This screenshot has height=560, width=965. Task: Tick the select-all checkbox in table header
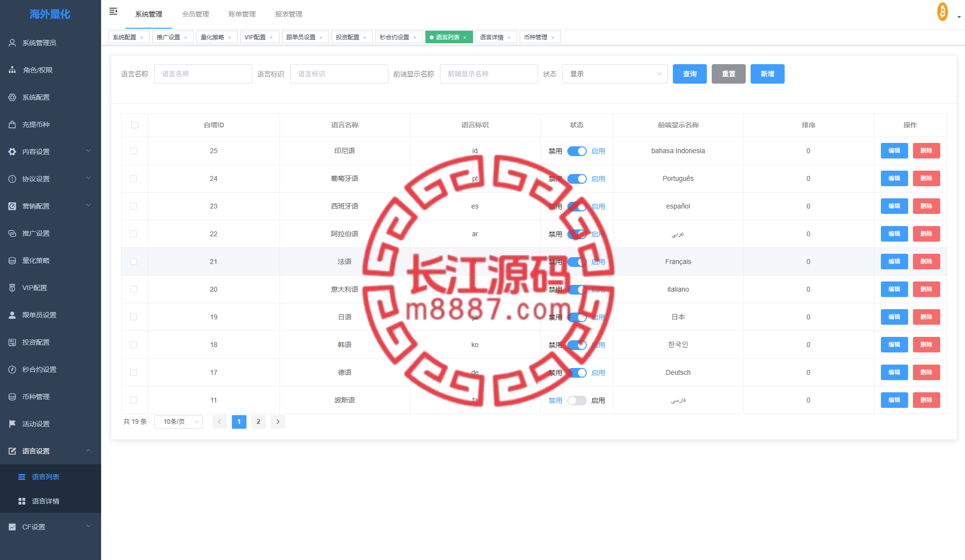(135, 125)
